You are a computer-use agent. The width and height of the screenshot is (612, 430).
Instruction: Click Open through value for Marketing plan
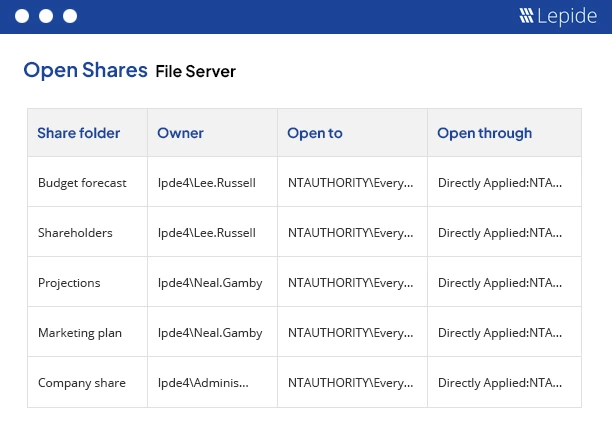pos(500,333)
